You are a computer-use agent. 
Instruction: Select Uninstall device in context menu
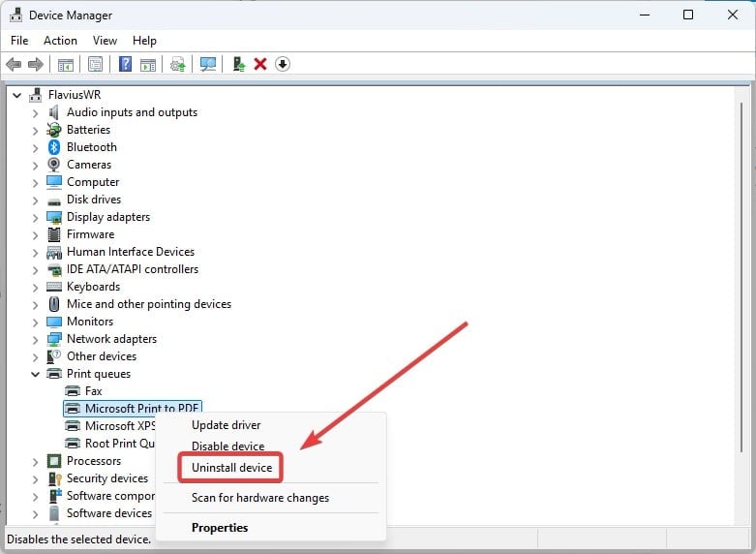click(232, 467)
